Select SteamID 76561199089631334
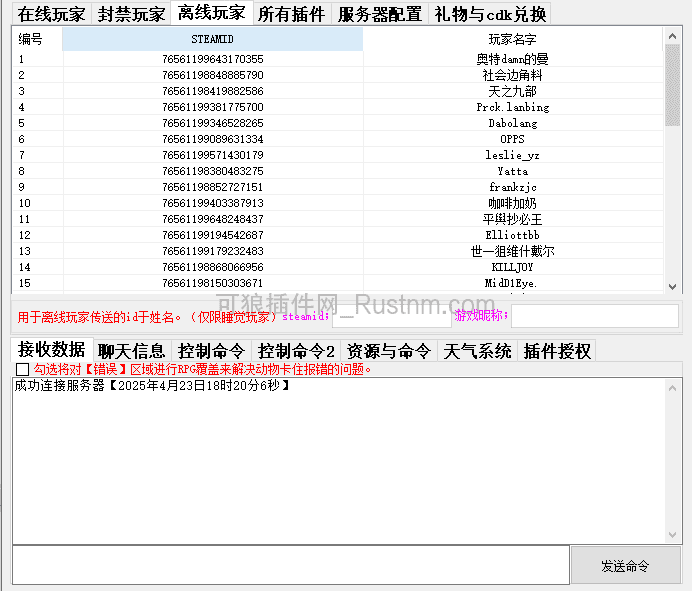 213,139
